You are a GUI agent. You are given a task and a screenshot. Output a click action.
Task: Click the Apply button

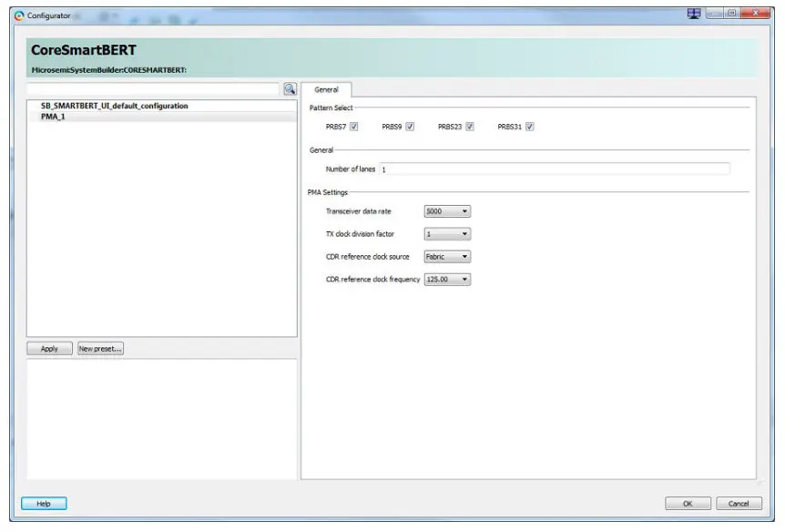point(49,349)
